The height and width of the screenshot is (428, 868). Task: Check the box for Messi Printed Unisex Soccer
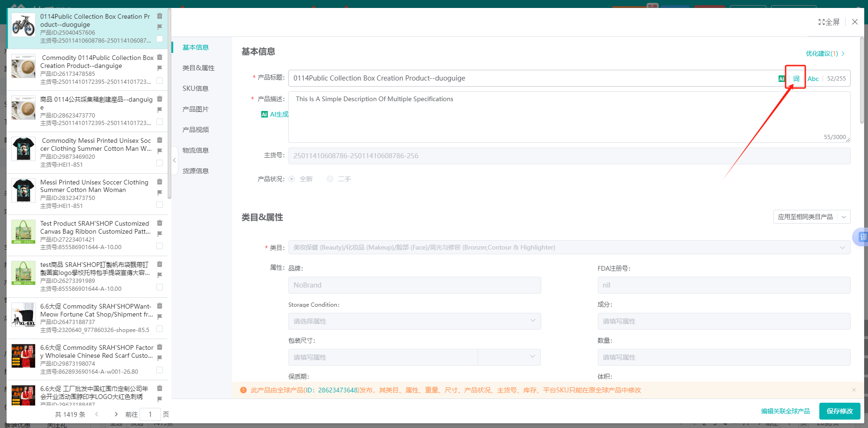[x=160, y=205]
